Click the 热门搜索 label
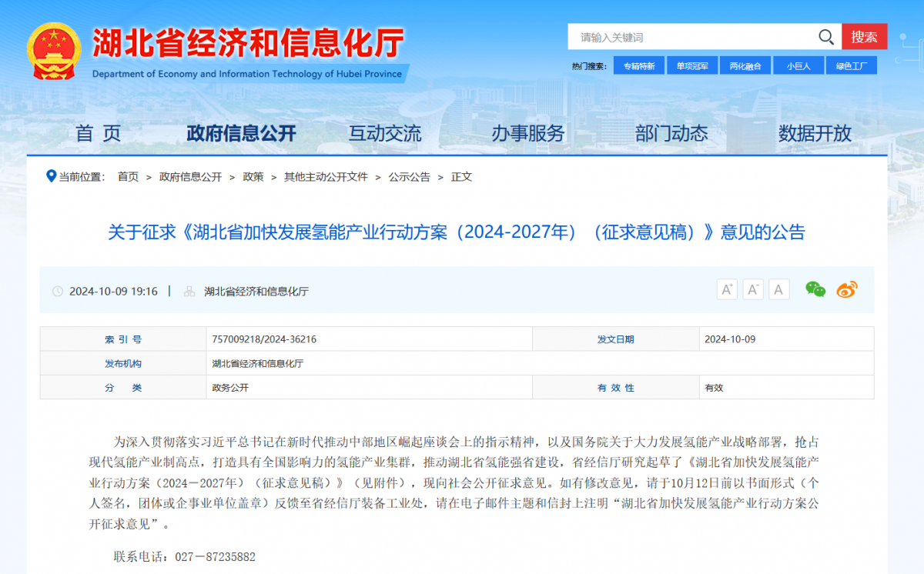 pyautogui.click(x=589, y=66)
